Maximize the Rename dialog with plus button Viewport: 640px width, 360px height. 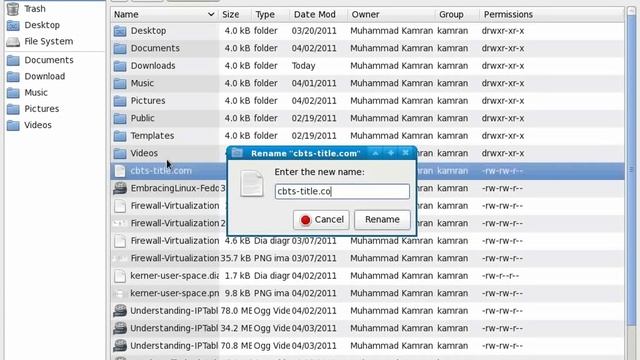click(x=391, y=153)
